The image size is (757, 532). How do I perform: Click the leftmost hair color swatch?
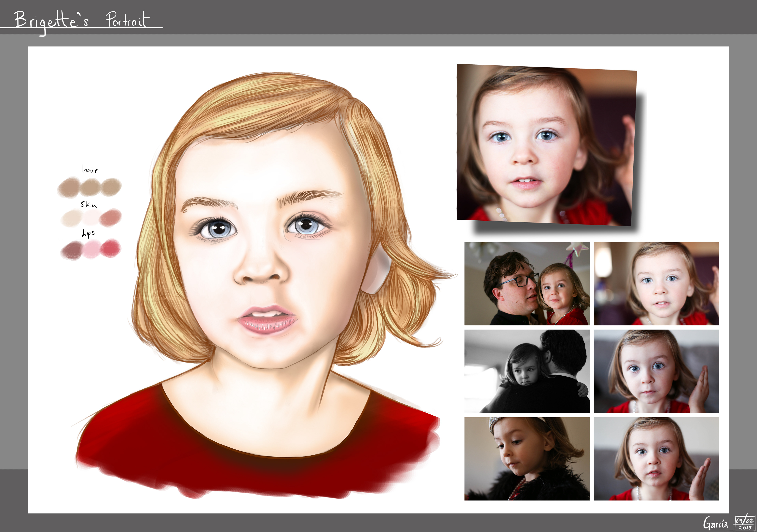69,188
